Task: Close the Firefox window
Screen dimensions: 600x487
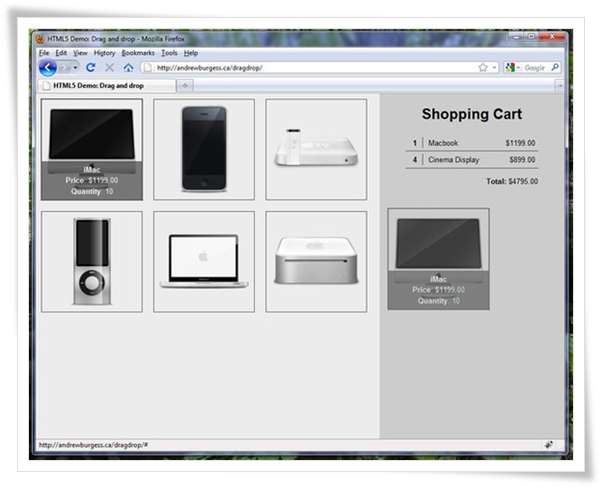Action: click(552, 37)
